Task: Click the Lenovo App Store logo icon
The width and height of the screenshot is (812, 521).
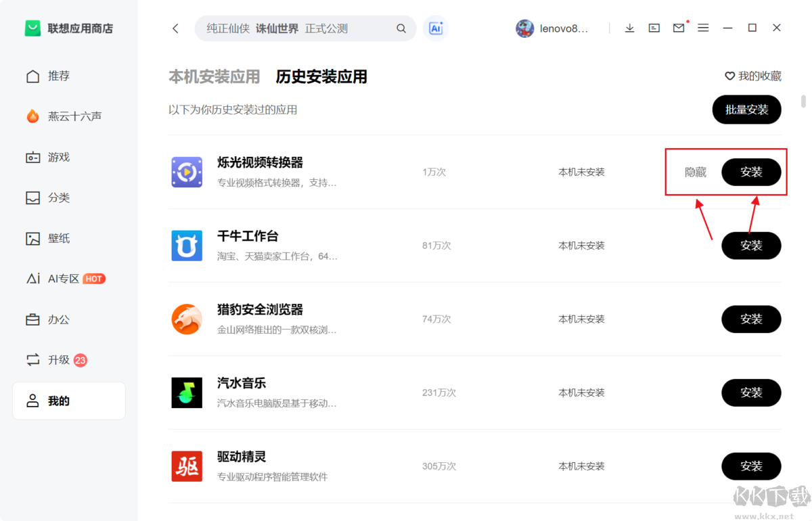Action: click(x=32, y=28)
